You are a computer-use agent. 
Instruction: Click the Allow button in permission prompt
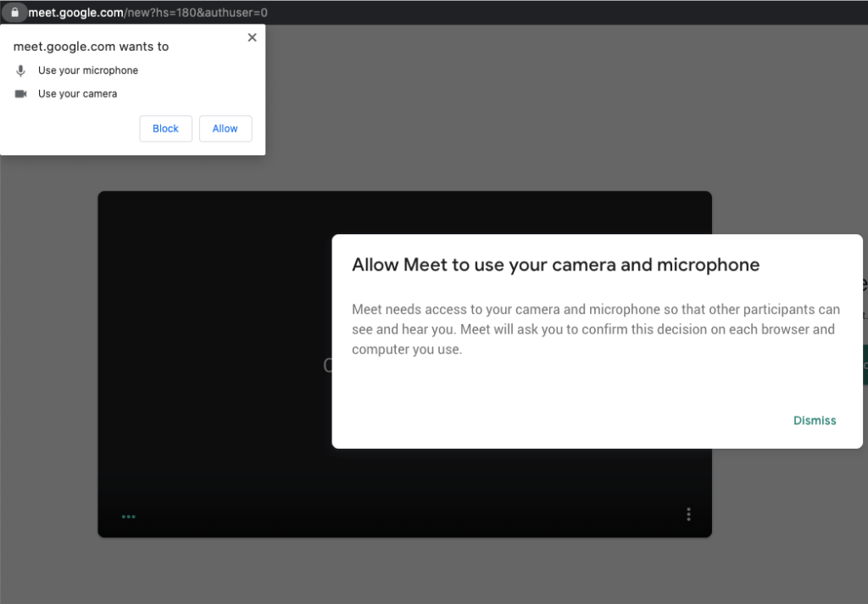pyautogui.click(x=225, y=129)
